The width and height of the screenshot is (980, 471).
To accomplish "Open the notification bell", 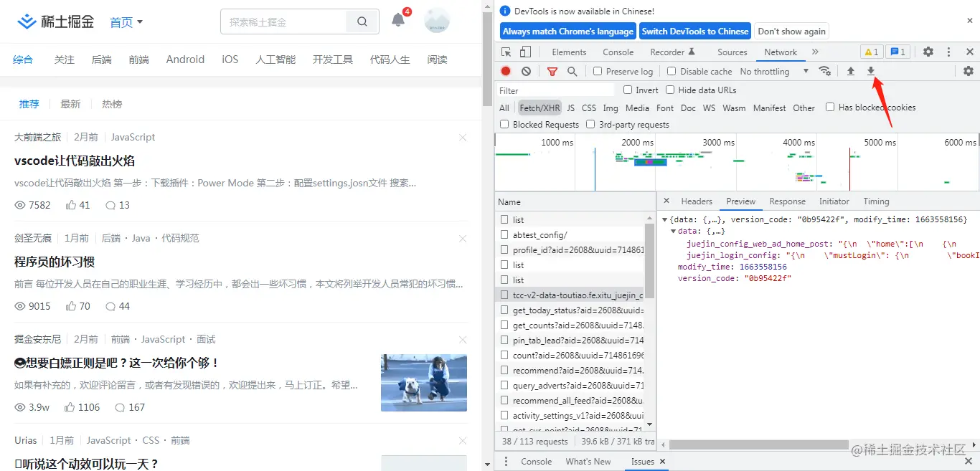I will (x=398, y=20).
